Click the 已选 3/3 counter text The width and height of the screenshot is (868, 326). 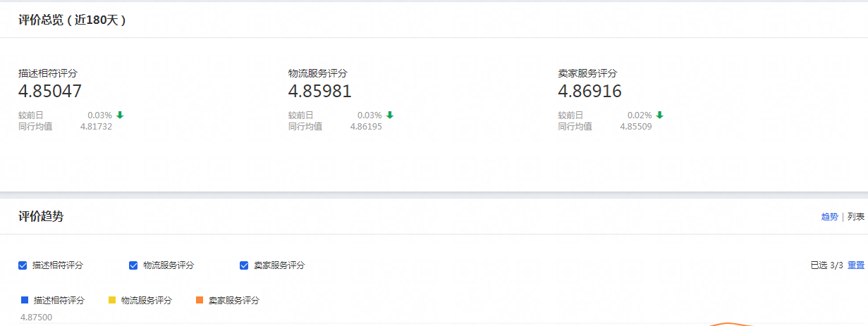(826, 265)
